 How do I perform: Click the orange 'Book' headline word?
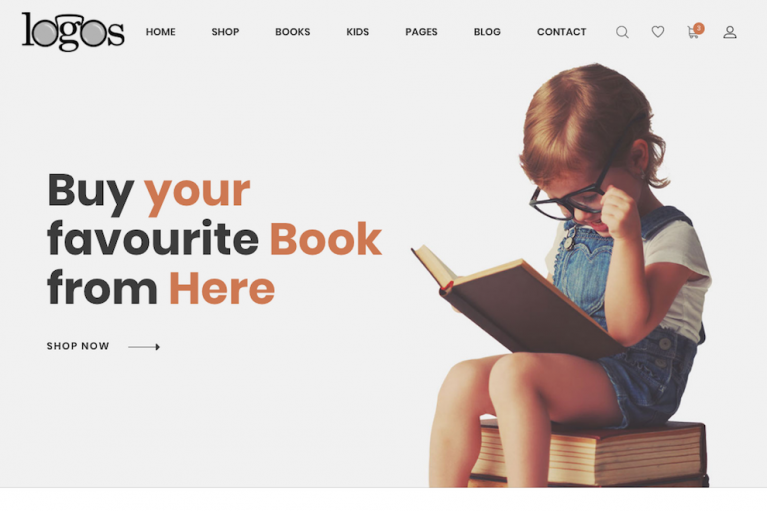pyautogui.click(x=326, y=239)
